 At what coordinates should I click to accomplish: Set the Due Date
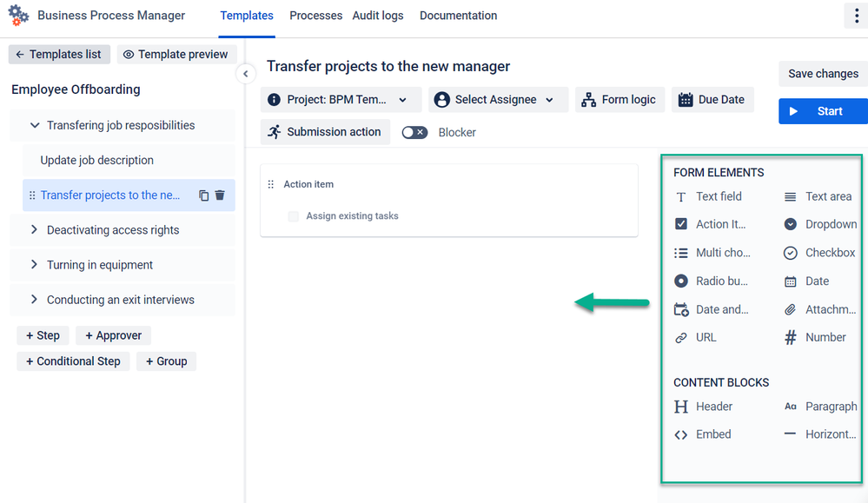(x=712, y=100)
